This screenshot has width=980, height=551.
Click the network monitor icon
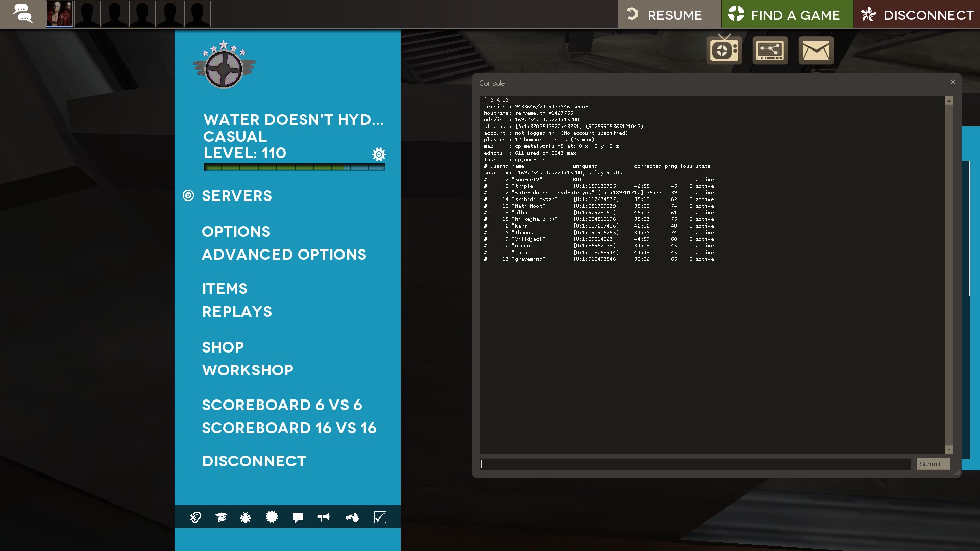pyautogui.click(x=770, y=50)
